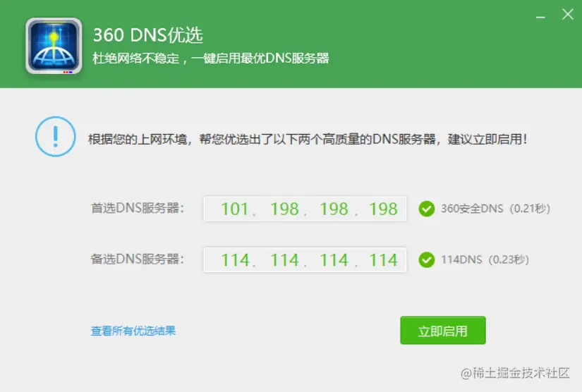
Task: Click the 首选DNS field octet 101
Action: pos(235,209)
